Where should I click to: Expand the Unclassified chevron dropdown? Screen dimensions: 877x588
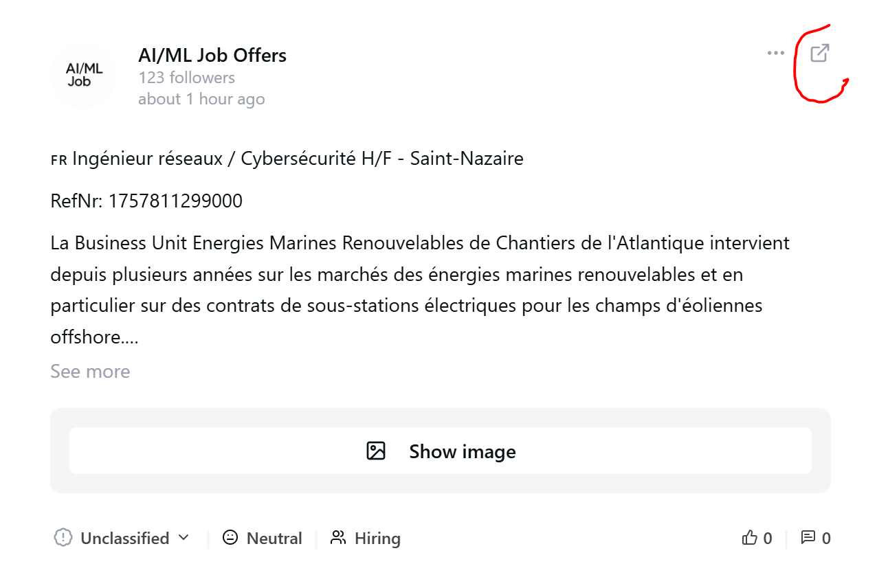click(x=184, y=537)
